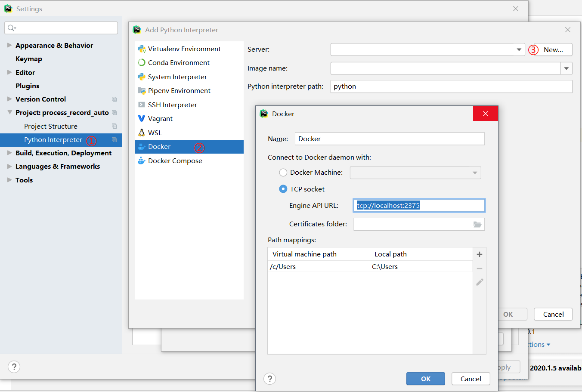The height and width of the screenshot is (392, 582).
Task: Open help from the Docker dialog
Action: 270,379
